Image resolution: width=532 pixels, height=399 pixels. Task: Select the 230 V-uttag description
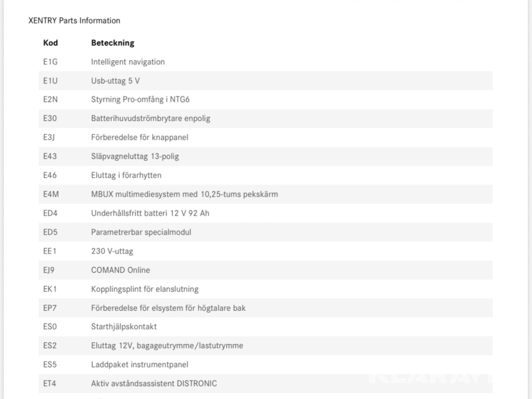(x=112, y=251)
